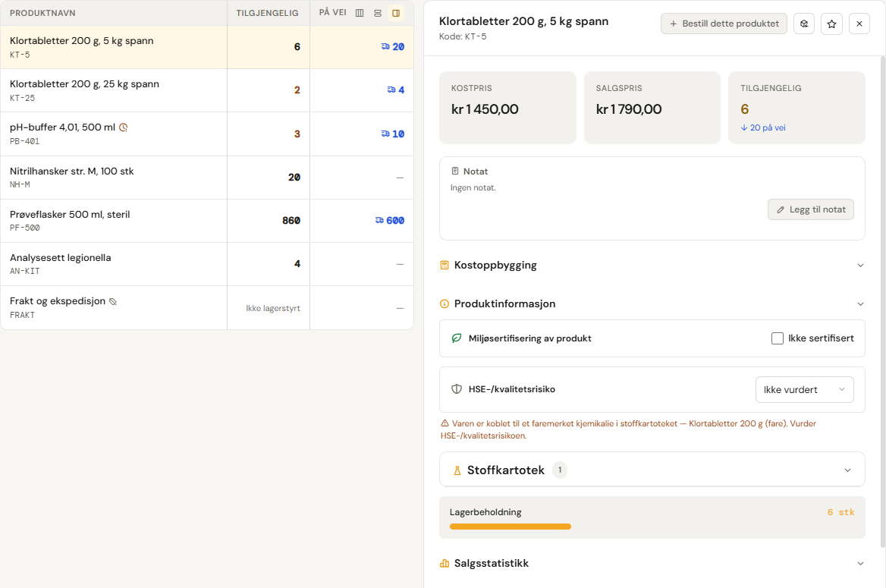
Task: Toggle the side panel layout icon
Action: [396, 13]
